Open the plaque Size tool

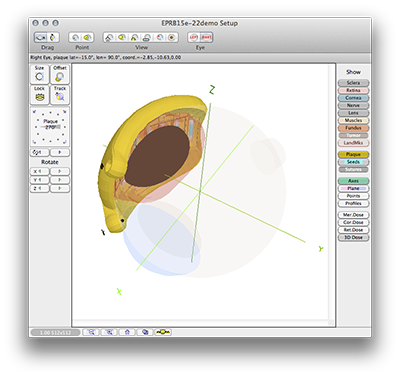coord(39,74)
